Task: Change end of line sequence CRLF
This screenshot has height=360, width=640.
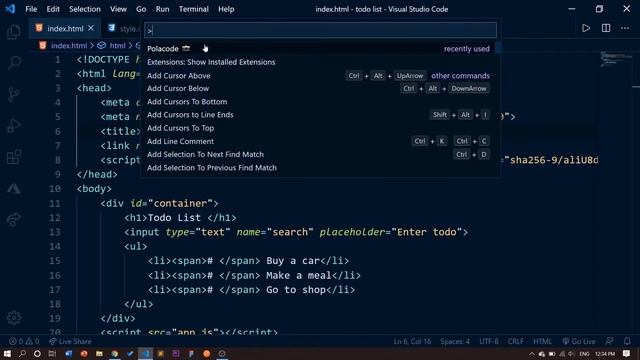Action: [x=515, y=341]
